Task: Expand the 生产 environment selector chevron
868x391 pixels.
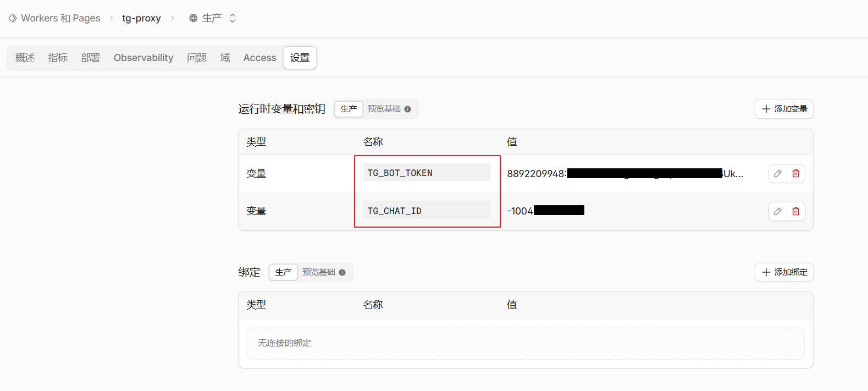Action: 233,18
